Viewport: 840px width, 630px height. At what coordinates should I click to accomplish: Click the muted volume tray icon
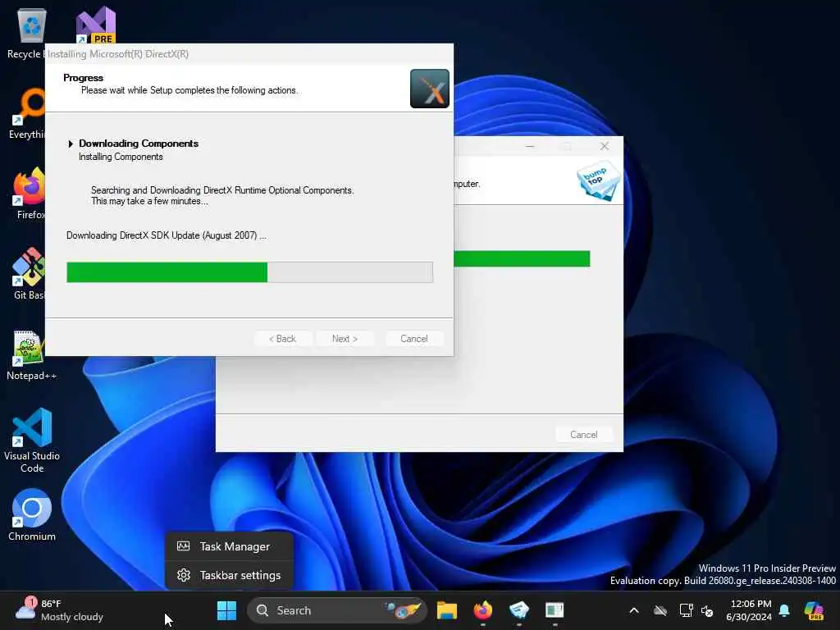(707, 610)
